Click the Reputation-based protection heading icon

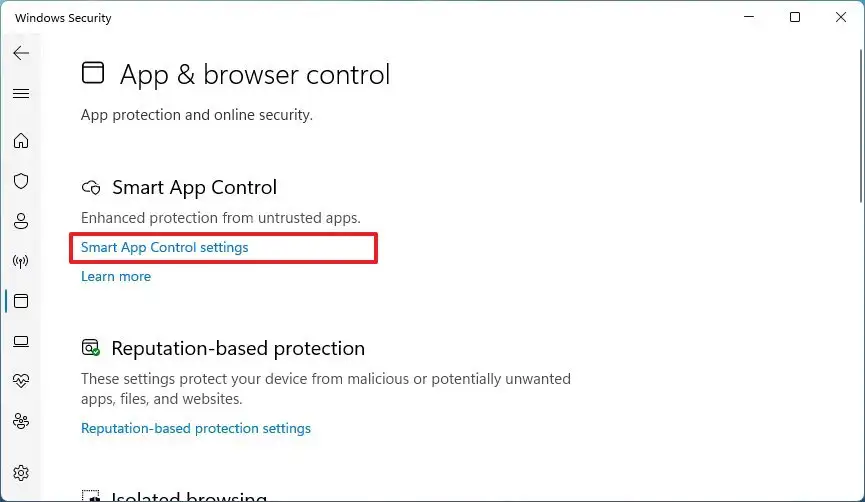tap(91, 348)
